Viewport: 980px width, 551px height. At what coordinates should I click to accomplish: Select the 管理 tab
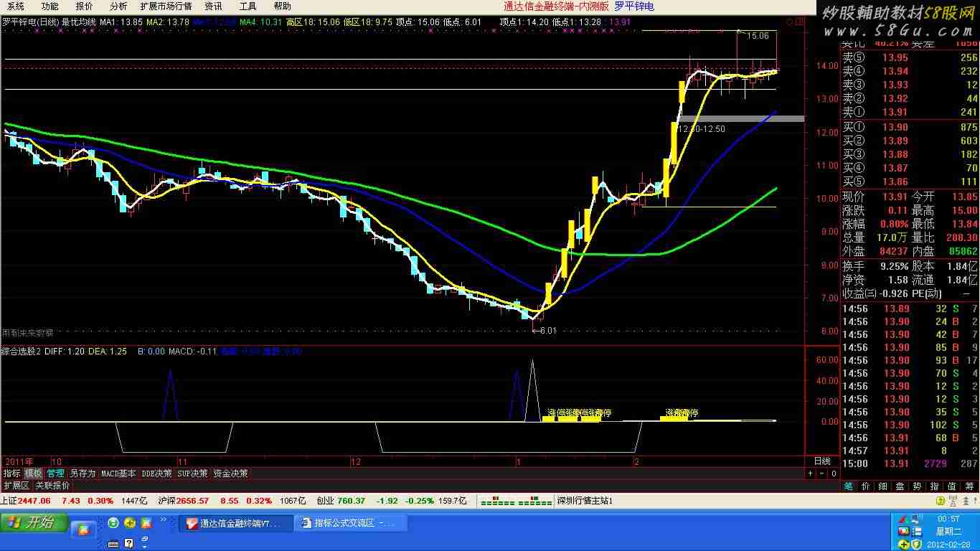(x=55, y=474)
